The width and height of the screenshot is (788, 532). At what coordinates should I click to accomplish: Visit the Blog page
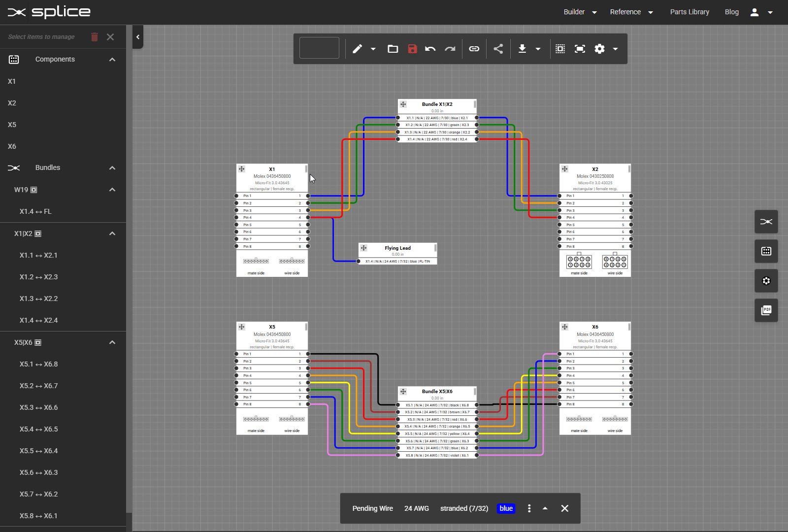coord(732,12)
